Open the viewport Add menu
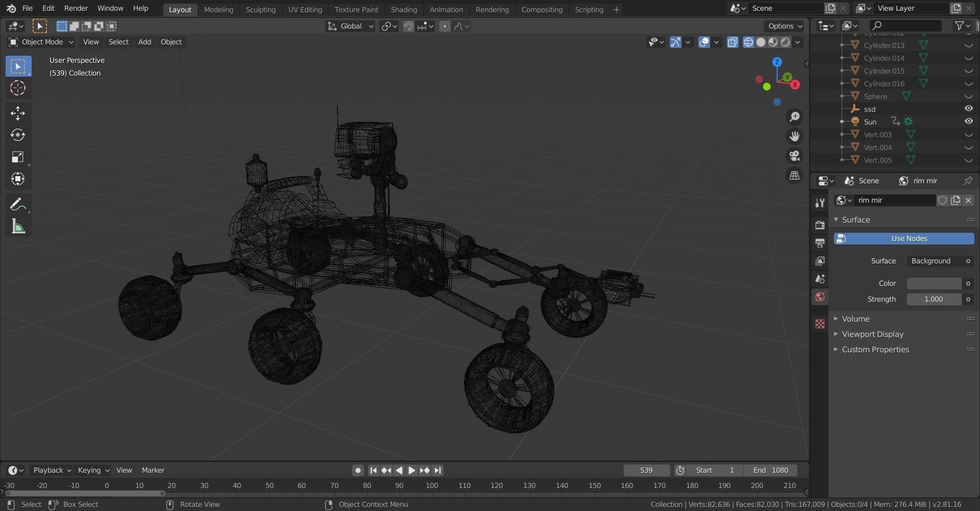 (144, 42)
